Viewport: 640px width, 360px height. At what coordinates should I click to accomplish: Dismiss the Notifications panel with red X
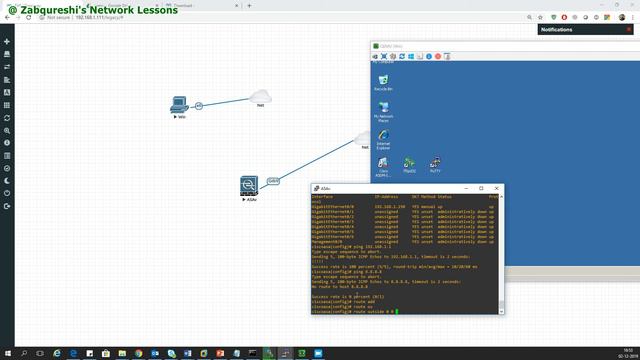coord(629,29)
